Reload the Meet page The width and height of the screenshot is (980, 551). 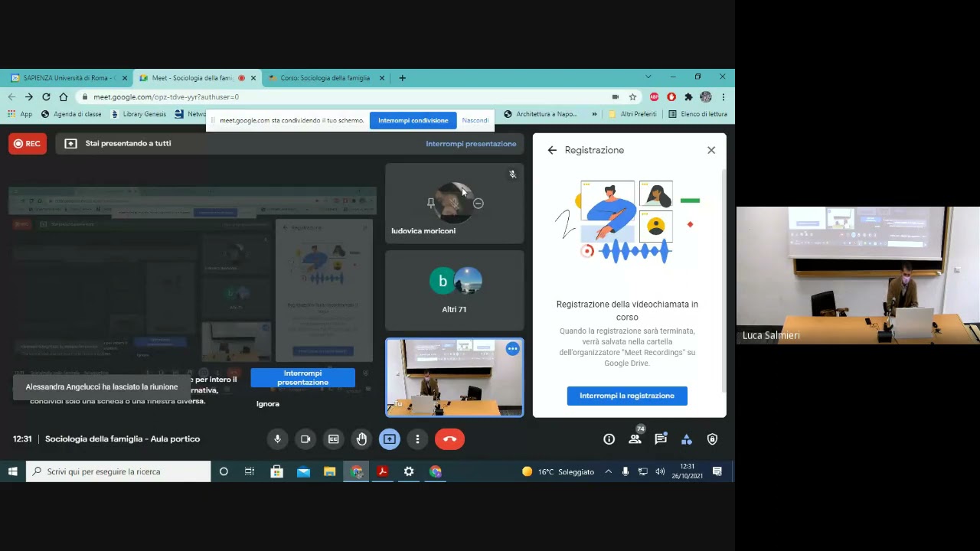click(46, 97)
